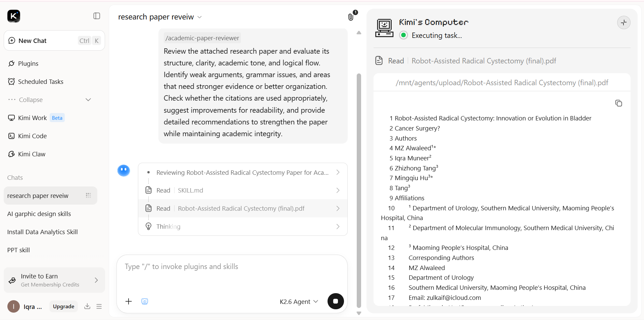Click the Kimi logo icon
This screenshot has width=644, height=320.
14,16
